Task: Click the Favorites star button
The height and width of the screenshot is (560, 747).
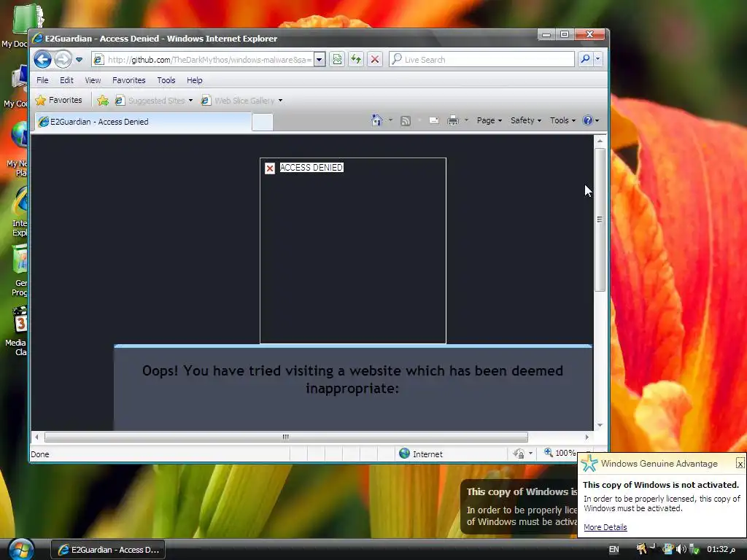Action: click(x=59, y=100)
